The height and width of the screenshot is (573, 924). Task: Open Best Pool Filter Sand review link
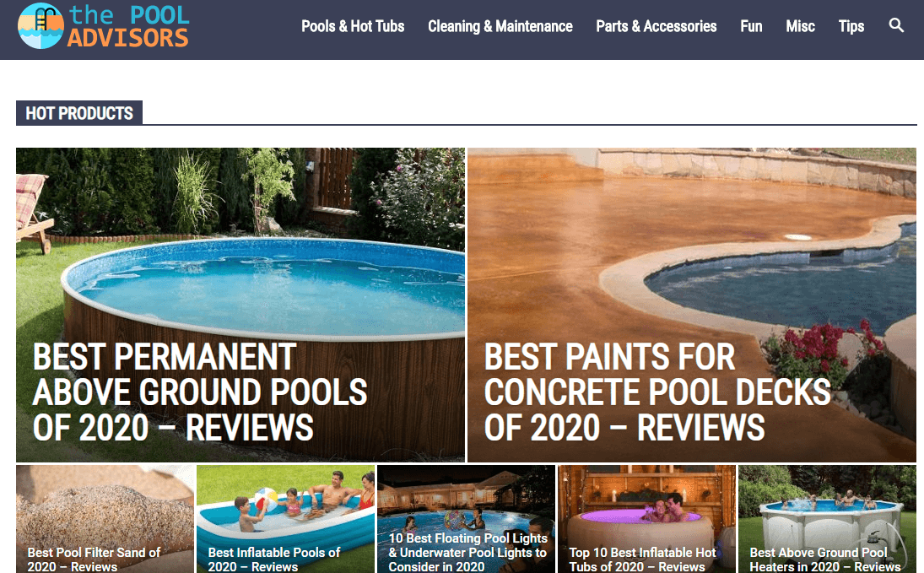tap(94, 559)
